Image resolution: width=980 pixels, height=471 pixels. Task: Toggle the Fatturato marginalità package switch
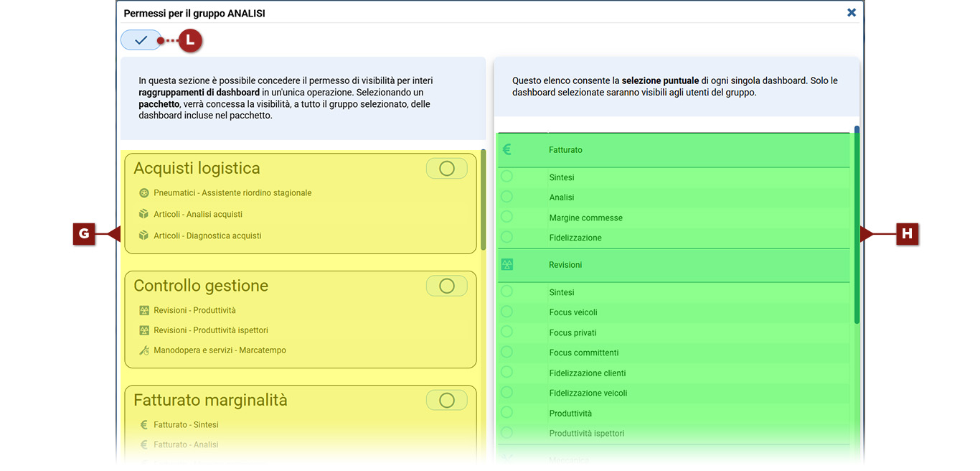[447, 401]
